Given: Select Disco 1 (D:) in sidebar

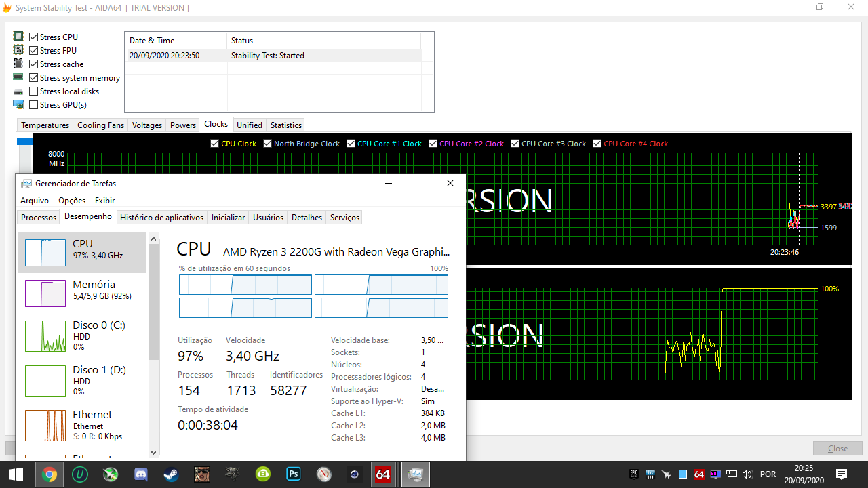Looking at the screenshot, I should pos(82,380).
